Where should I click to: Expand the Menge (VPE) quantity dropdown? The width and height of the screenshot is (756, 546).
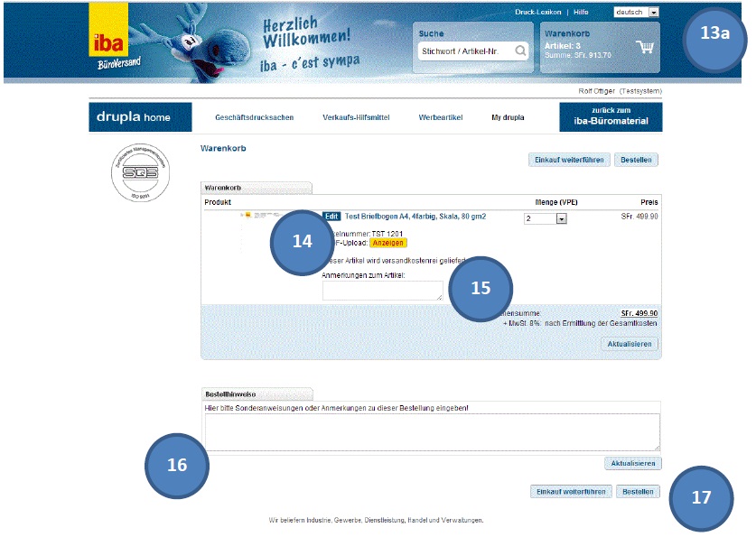[561, 219]
